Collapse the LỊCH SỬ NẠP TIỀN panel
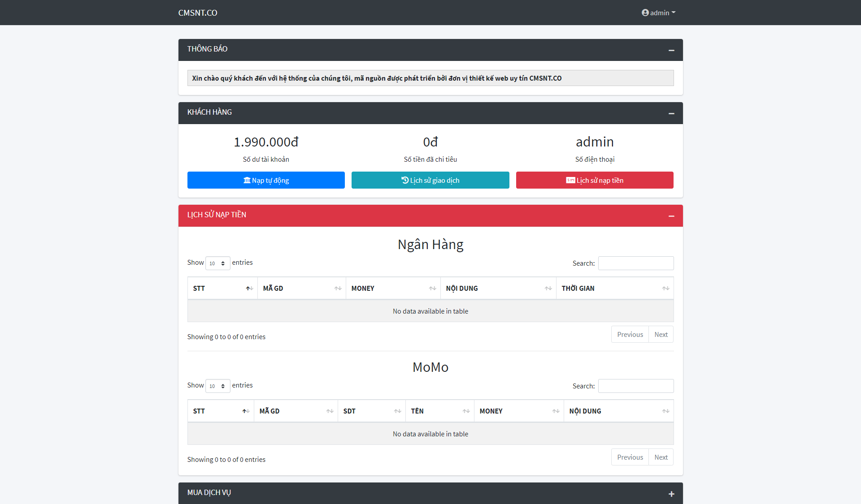The width and height of the screenshot is (861, 504). [671, 216]
